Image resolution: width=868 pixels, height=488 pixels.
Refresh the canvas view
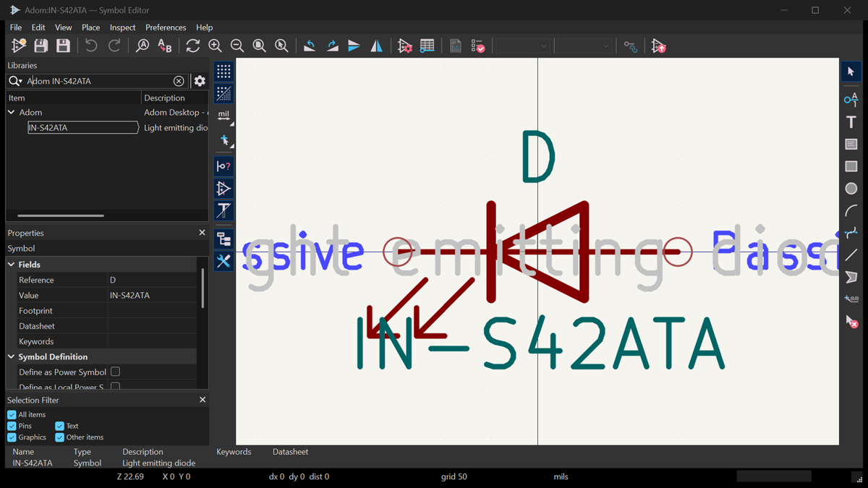point(192,46)
